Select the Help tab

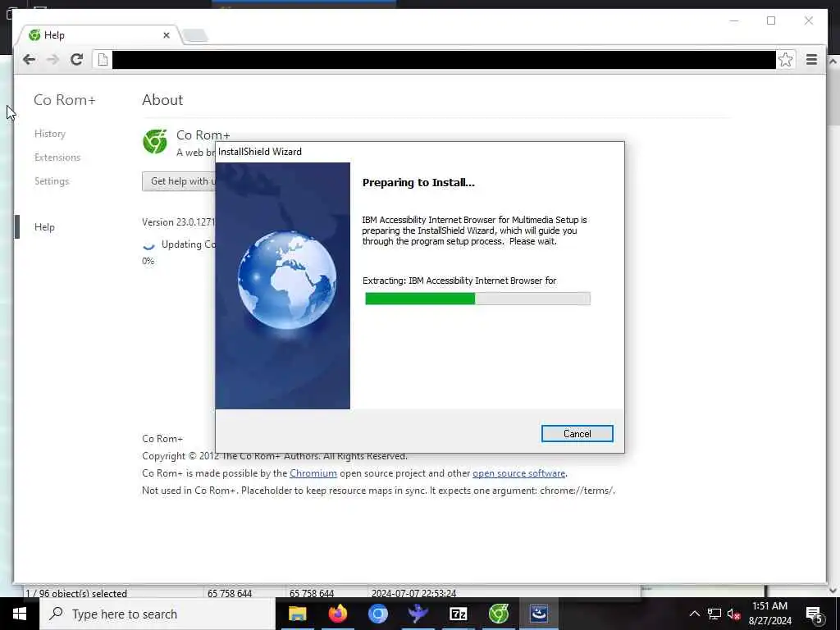[99, 35]
